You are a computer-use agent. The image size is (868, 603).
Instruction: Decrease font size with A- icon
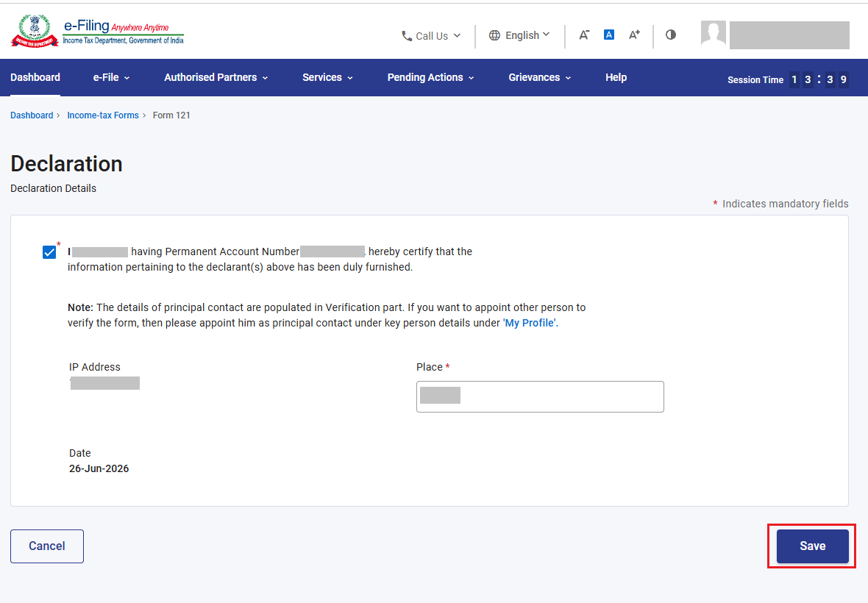click(x=584, y=35)
